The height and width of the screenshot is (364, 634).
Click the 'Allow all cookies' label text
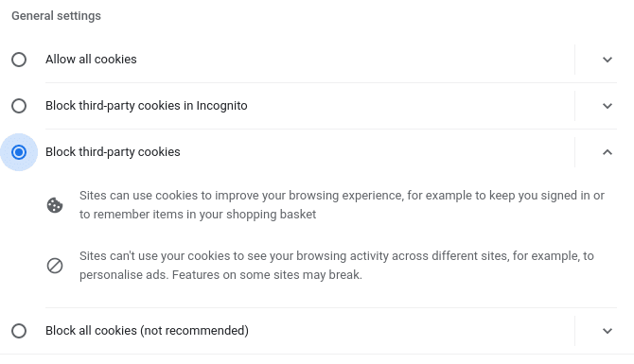point(91,60)
